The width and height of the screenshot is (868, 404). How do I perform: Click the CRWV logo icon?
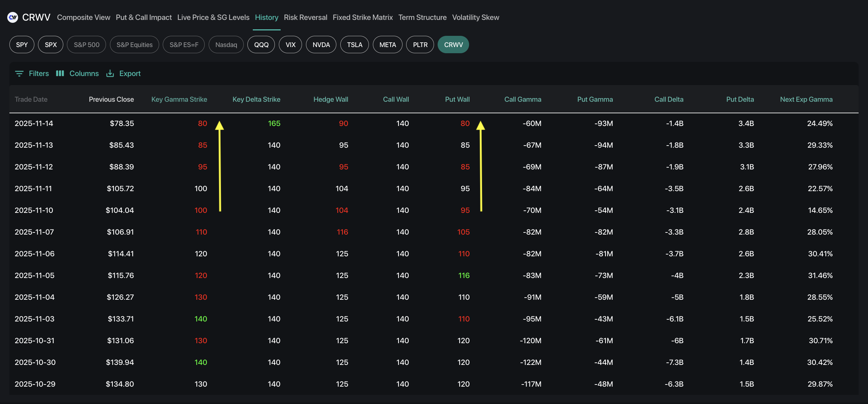pos(13,17)
